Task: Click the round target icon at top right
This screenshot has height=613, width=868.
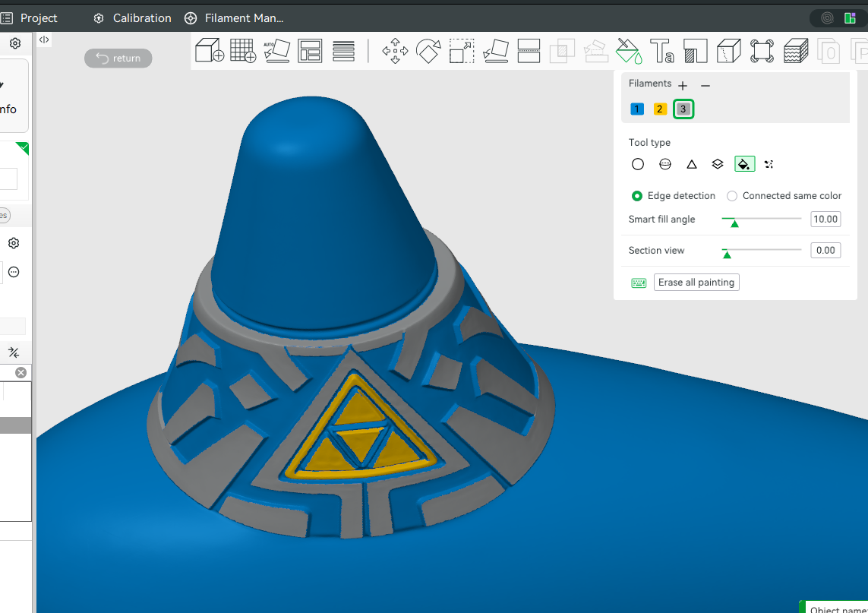Action: [827, 18]
